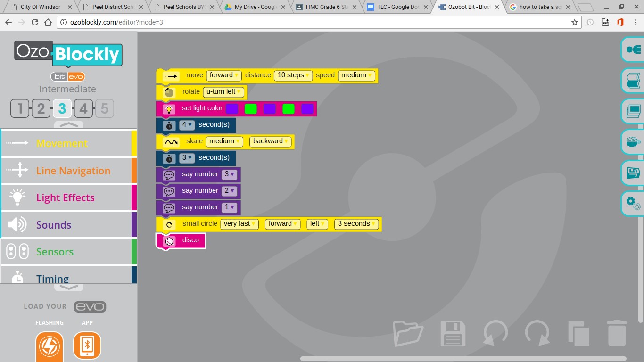Open the 10 steps distance dropdown

[293, 75]
